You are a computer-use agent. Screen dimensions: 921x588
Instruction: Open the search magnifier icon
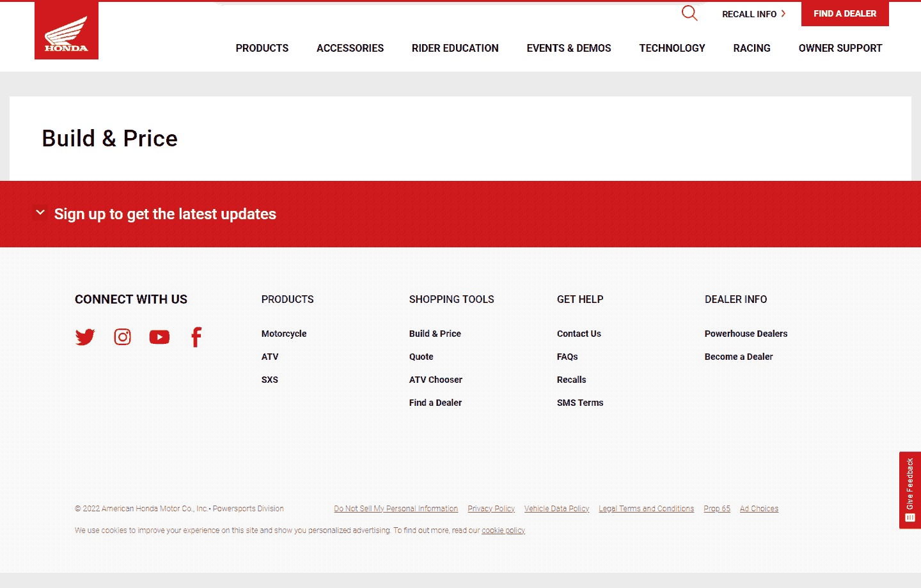(x=689, y=13)
